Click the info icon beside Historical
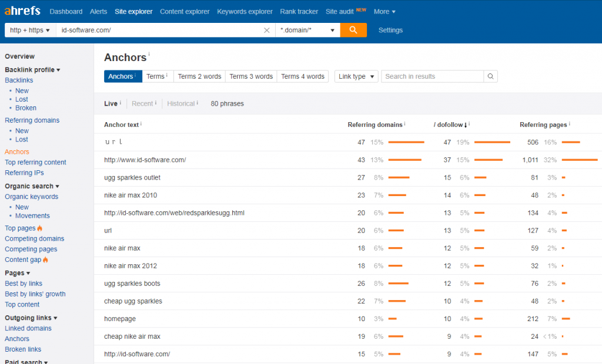Image resolution: width=602 pixels, height=364 pixels. (x=198, y=103)
